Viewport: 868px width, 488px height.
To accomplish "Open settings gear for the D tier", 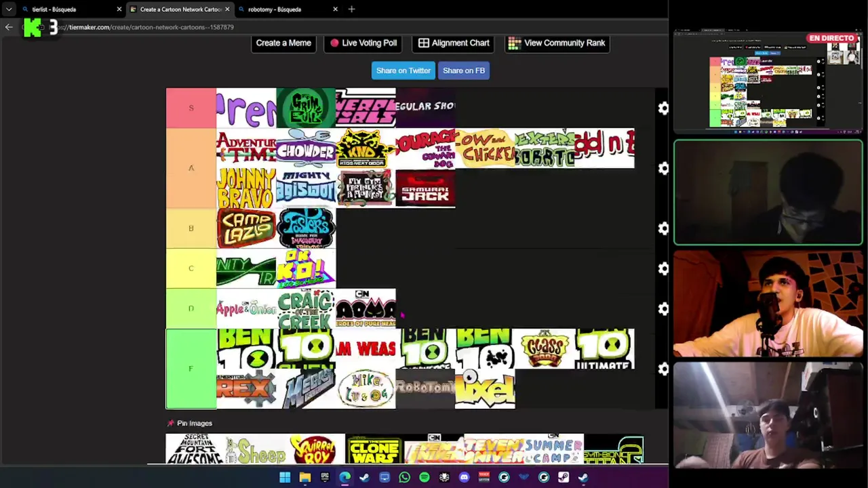I will click(663, 308).
